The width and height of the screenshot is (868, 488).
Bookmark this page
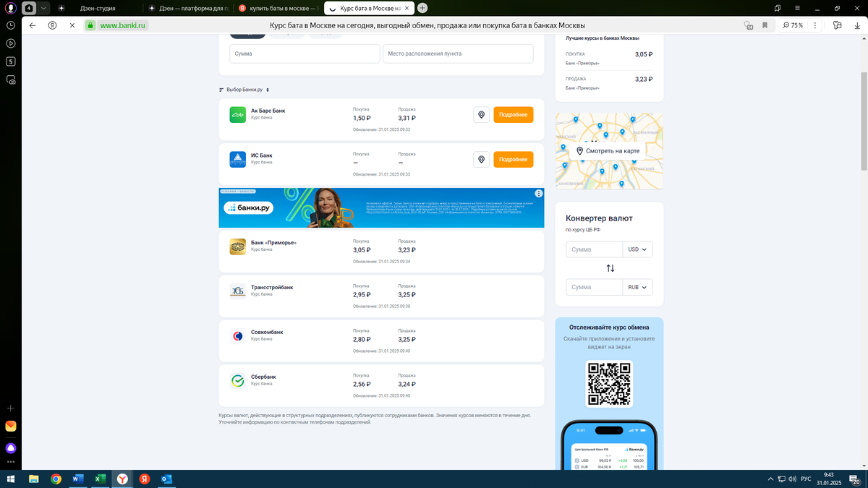pyautogui.click(x=765, y=25)
